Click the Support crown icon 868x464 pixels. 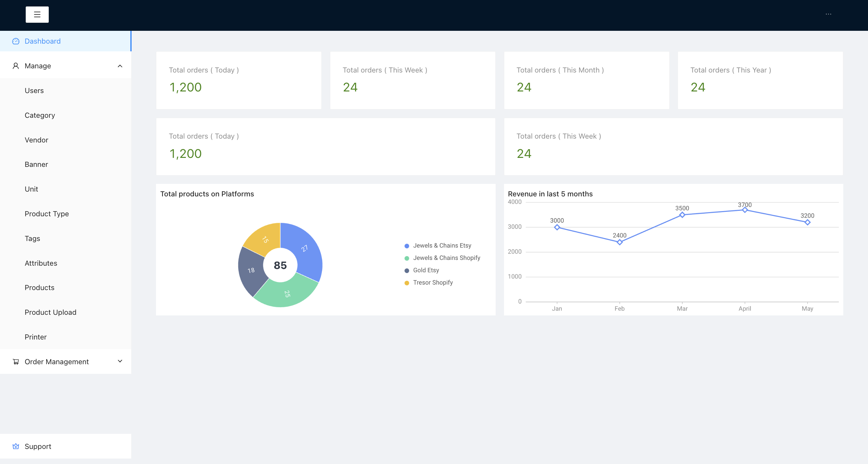[x=16, y=446]
